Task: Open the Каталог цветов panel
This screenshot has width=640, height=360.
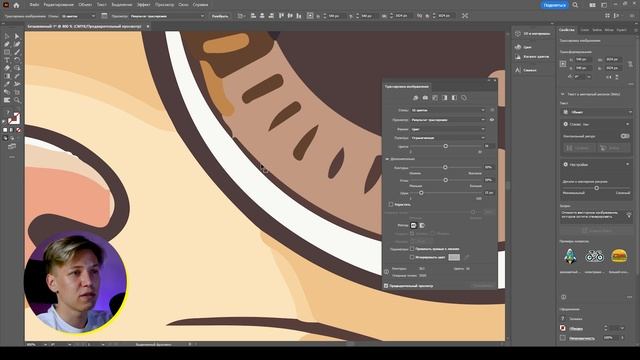Action: 532,57
